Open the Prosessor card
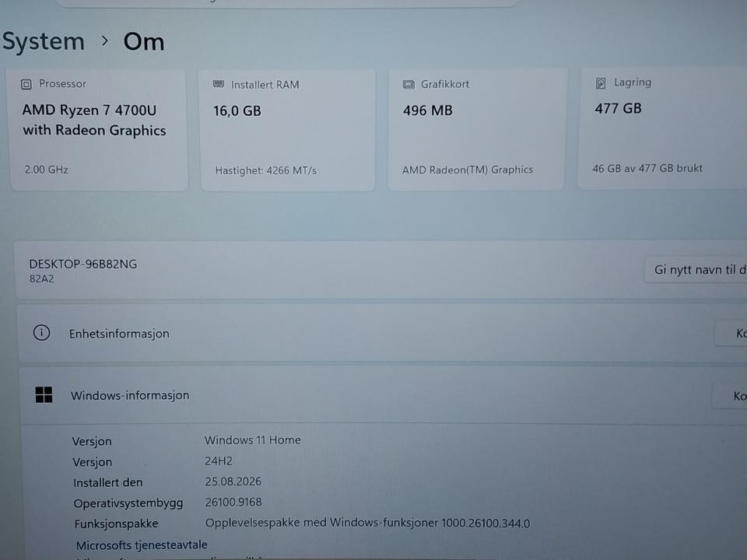The height and width of the screenshot is (560, 747). click(x=99, y=130)
